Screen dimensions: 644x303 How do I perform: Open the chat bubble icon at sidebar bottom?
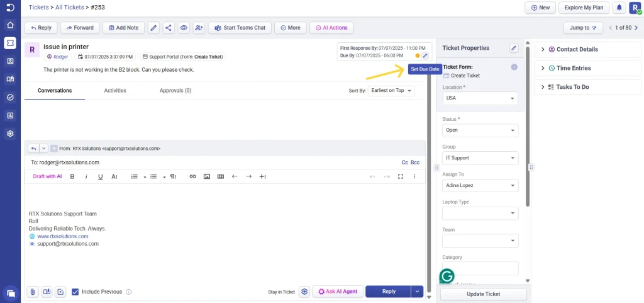coord(11,293)
